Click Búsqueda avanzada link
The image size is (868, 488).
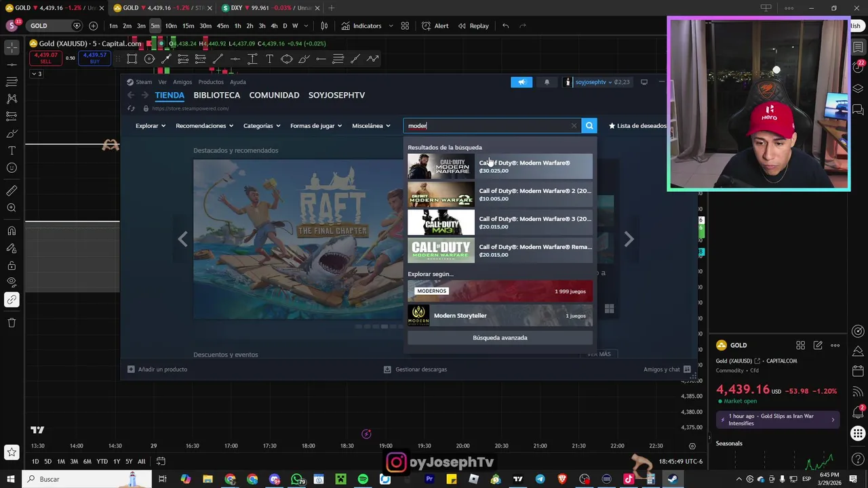[500, 338]
